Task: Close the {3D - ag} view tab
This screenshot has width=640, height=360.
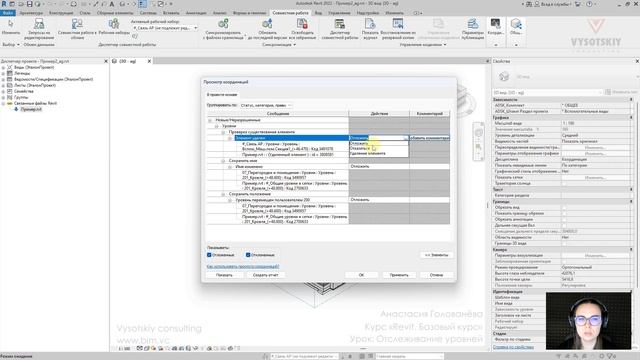Action: click(149, 61)
